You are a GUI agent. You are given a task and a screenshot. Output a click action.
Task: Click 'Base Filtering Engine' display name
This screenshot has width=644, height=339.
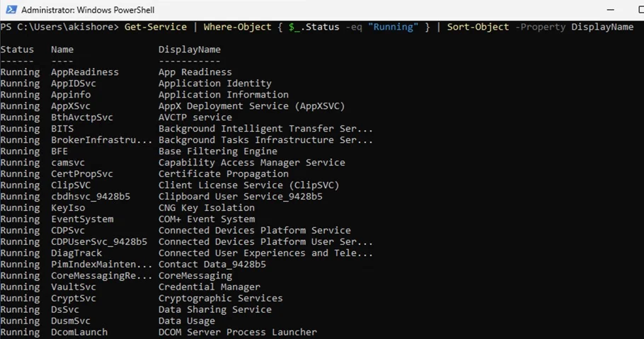pos(218,151)
